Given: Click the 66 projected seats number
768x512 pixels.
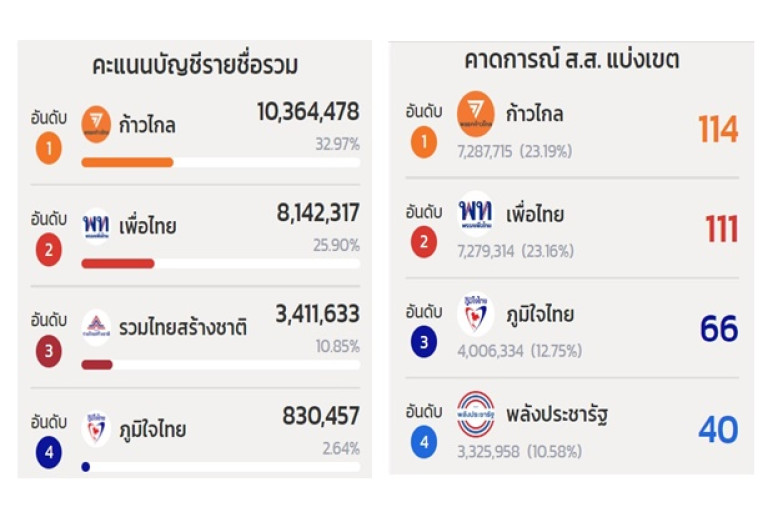Looking at the screenshot, I should click(x=718, y=329).
